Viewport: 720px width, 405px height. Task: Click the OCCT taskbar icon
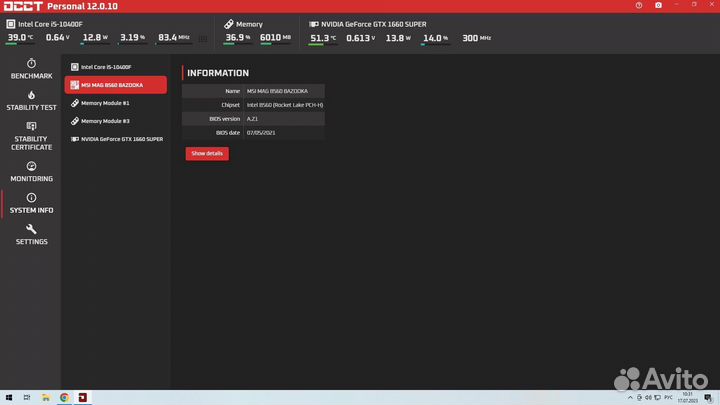[83, 398]
